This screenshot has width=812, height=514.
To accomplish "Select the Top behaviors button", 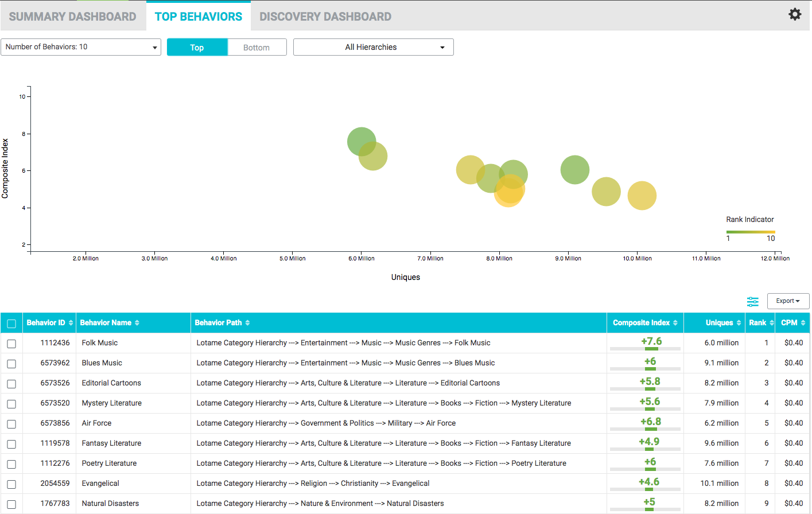I will [197, 48].
